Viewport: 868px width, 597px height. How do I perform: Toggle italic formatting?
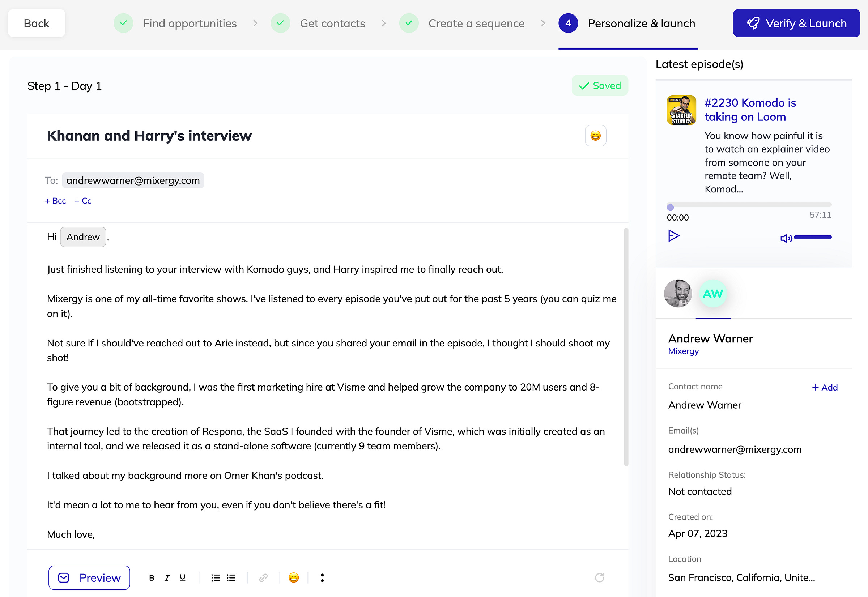[167, 578]
